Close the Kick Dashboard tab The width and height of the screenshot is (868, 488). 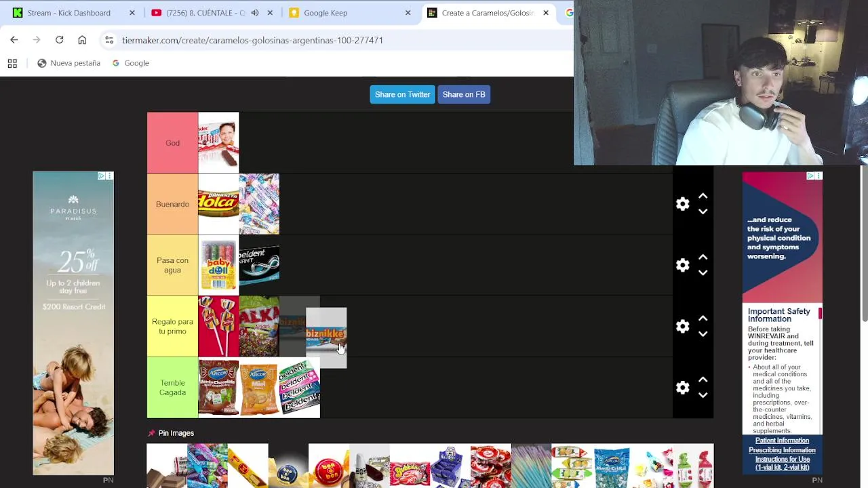click(x=132, y=13)
